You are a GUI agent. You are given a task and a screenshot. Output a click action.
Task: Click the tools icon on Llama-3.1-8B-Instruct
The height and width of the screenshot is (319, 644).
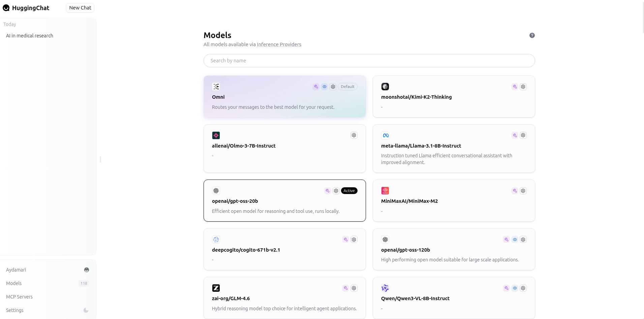(x=515, y=135)
